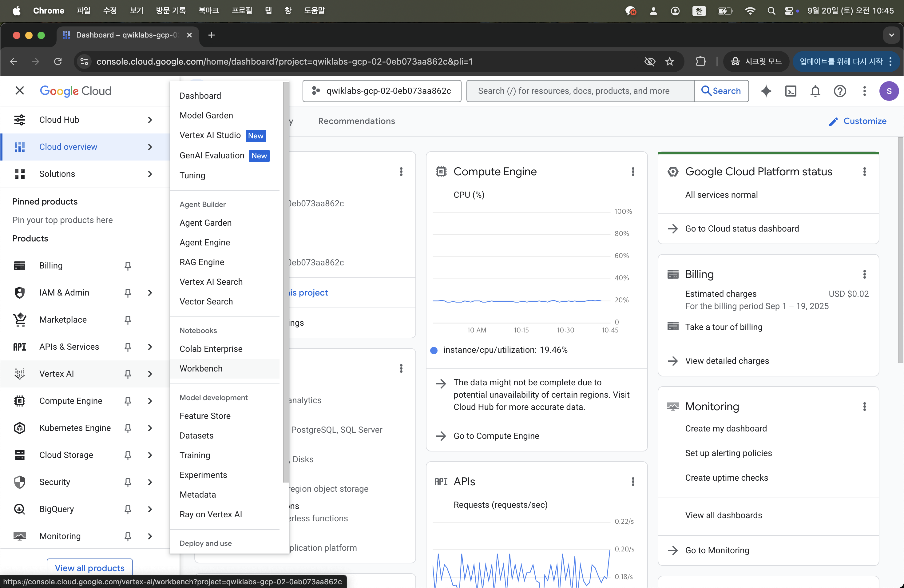Click the Customize pencil icon
The image size is (904, 588).
point(833,121)
